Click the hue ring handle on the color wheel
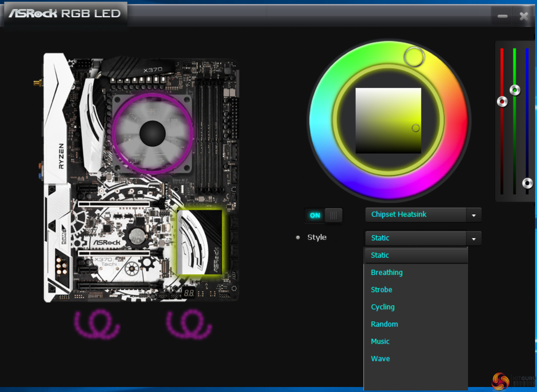The height and width of the screenshot is (392, 537). (x=414, y=57)
